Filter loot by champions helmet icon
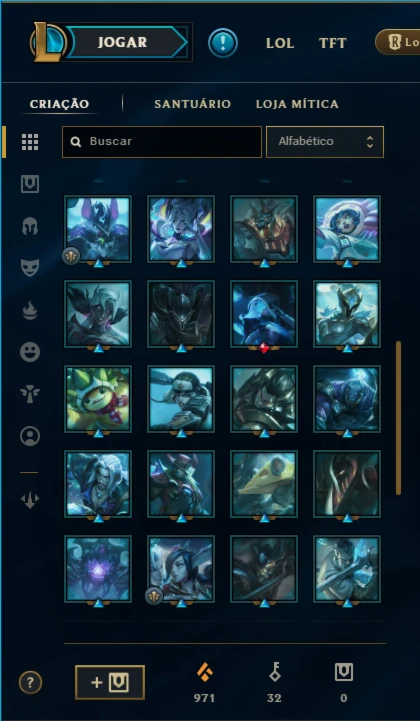Screen dimensions: 420x721 [30, 226]
